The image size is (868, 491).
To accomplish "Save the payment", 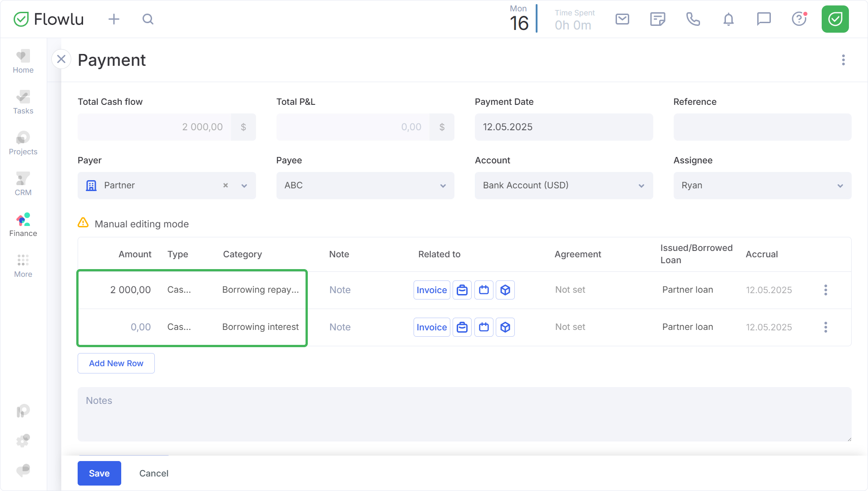I will point(99,473).
